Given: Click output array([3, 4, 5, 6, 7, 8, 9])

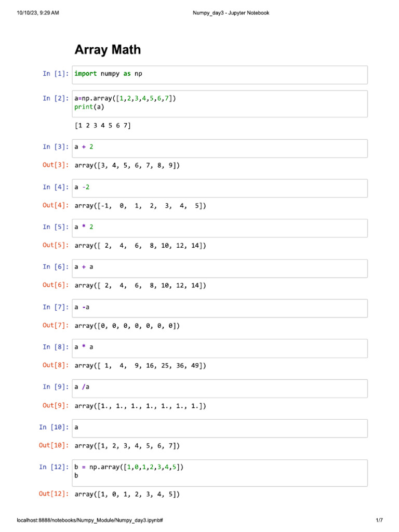Looking at the screenshot, I should (127, 166).
